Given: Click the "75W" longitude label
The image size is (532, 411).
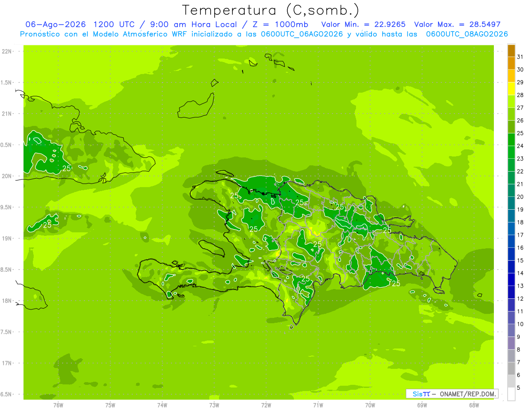Looking at the screenshot, I should pyautogui.click(x=110, y=405).
